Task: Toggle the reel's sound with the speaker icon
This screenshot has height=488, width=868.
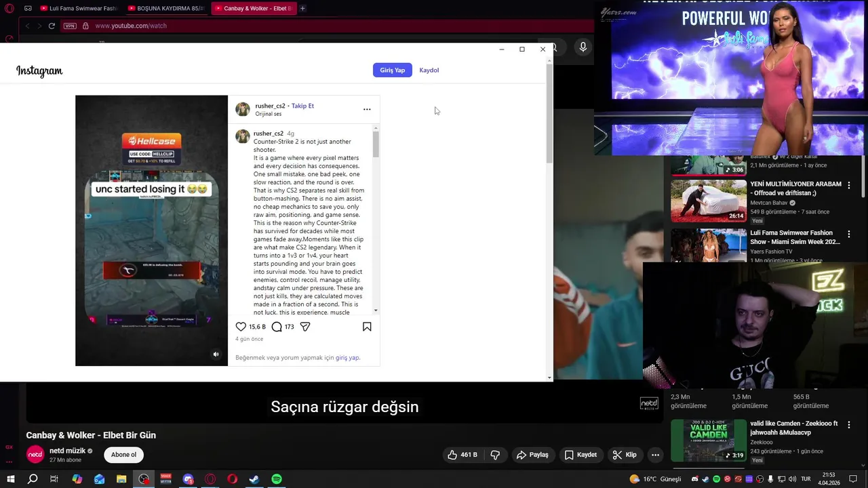Action: [216, 354]
